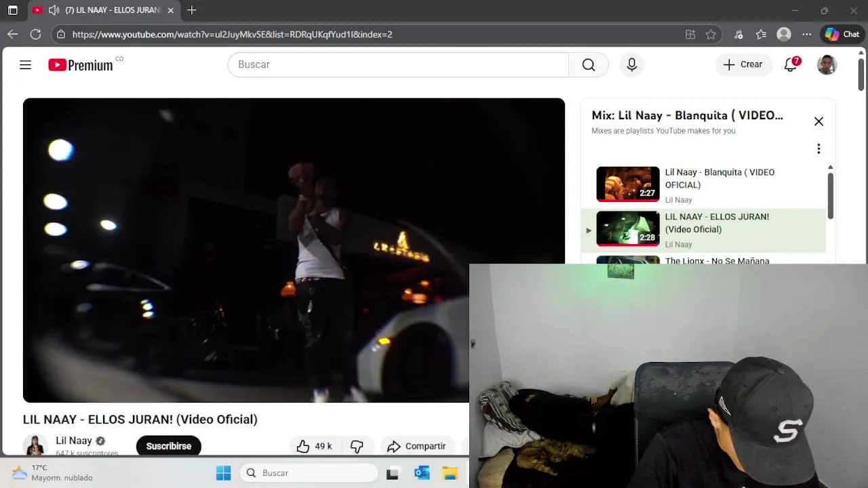Subscribe with the Suscribirse button
Screen dimensions: 868x488
click(168, 446)
